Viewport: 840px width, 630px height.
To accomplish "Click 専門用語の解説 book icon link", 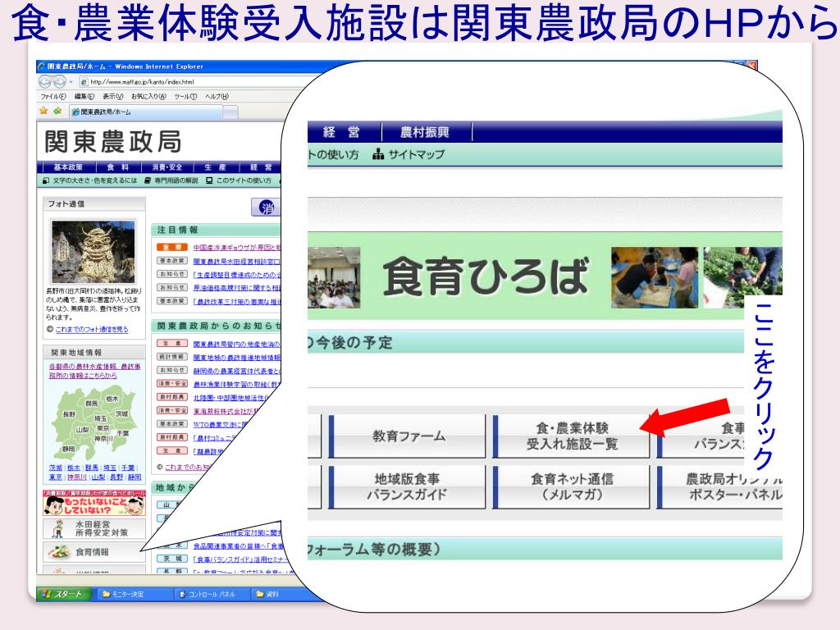I will (x=171, y=180).
